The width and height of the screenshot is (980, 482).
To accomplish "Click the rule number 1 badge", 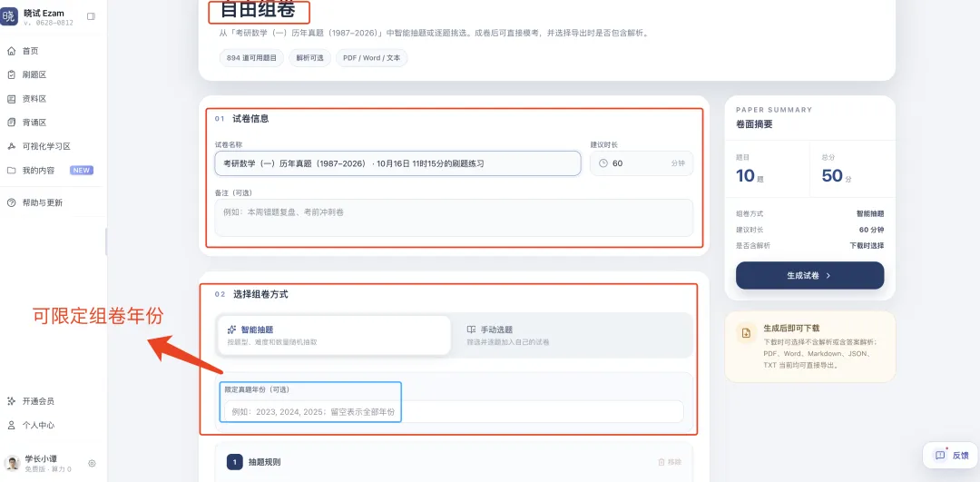I will tap(234, 462).
